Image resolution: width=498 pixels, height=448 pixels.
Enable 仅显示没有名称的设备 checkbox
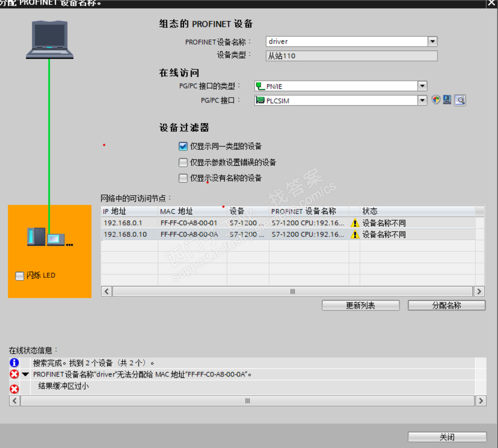click(183, 178)
